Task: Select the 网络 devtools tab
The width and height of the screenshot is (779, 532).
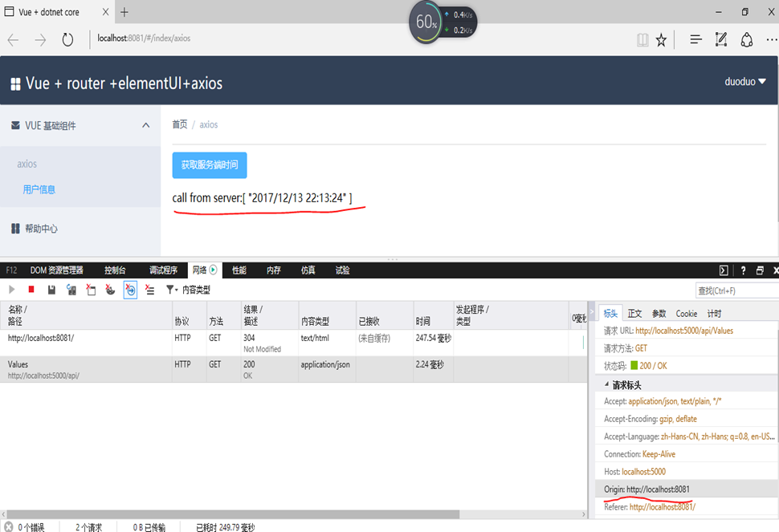Action: click(x=205, y=270)
